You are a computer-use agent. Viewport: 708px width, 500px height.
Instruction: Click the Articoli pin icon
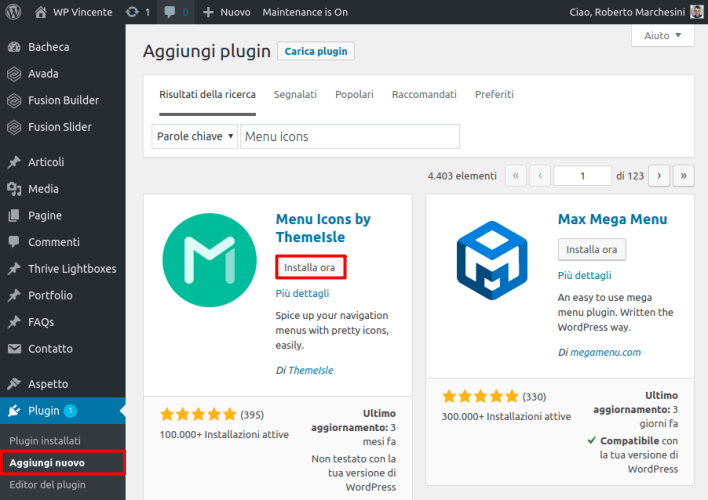(x=14, y=162)
